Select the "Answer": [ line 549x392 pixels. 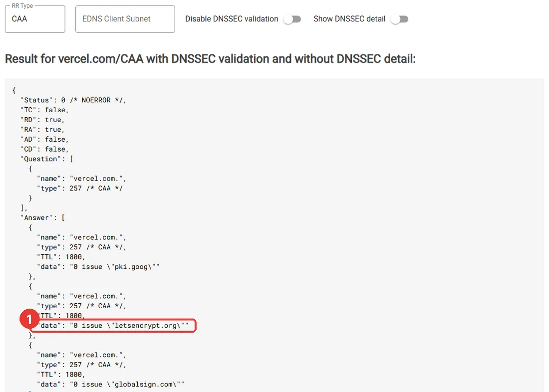coord(43,218)
